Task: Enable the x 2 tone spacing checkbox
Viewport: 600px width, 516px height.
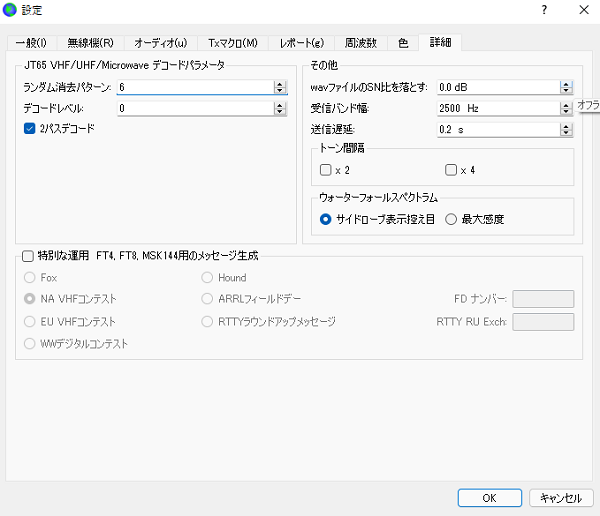Action: pyautogui.click(x=325, y=170)
